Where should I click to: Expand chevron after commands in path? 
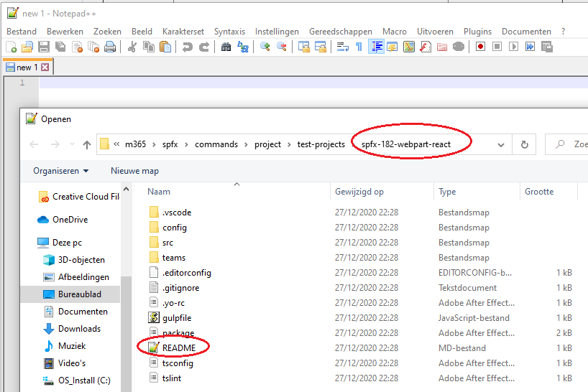[246, 144]
